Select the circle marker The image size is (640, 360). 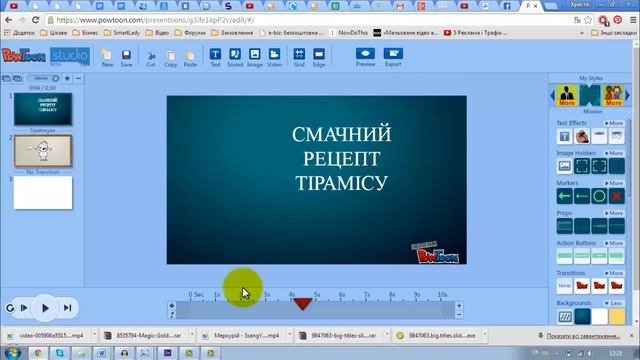tap(599, 196)
